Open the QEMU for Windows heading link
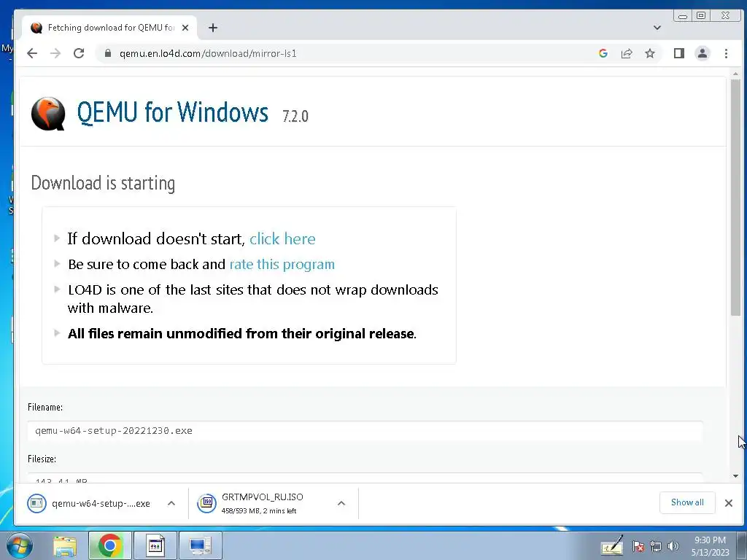The width and height of the screenshot is (747, 560). pos(172,112)
